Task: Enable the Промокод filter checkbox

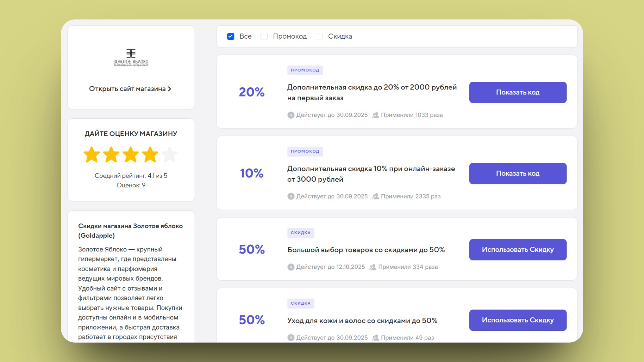Action: point(264,37)
